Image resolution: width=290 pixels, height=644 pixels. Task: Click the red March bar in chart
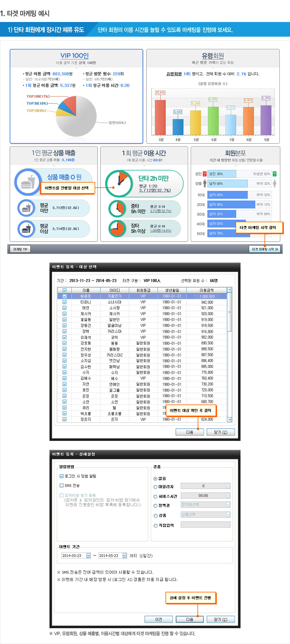pos(160,117)
